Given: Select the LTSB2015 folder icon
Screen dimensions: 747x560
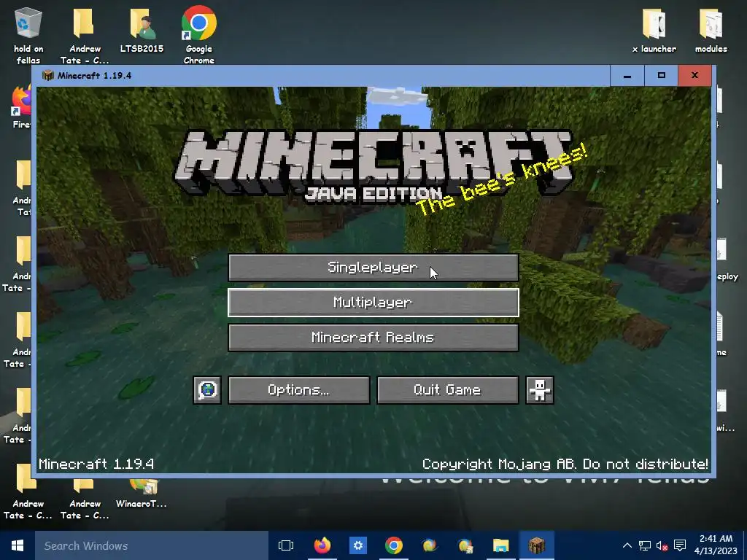Looking at the screenshot, I should 142,29.
